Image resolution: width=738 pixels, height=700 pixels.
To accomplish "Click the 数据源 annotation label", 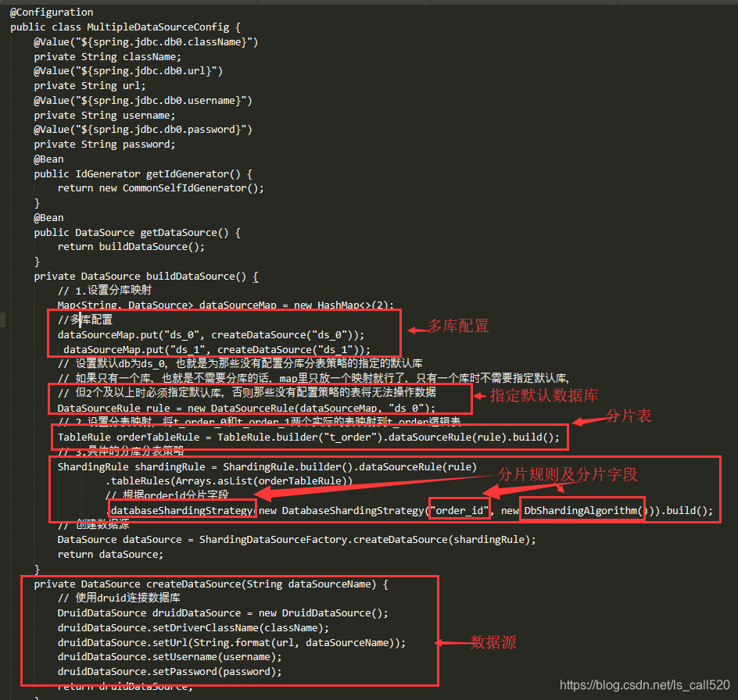I will [493, 642].
